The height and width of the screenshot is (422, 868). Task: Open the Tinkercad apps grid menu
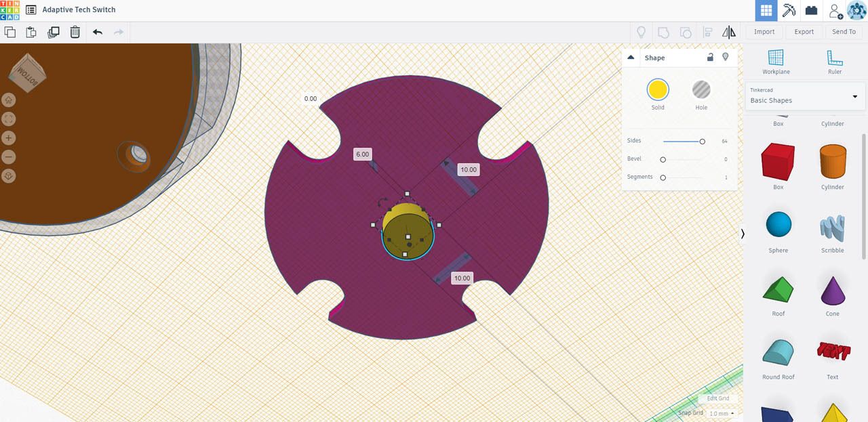pos(766,9)
